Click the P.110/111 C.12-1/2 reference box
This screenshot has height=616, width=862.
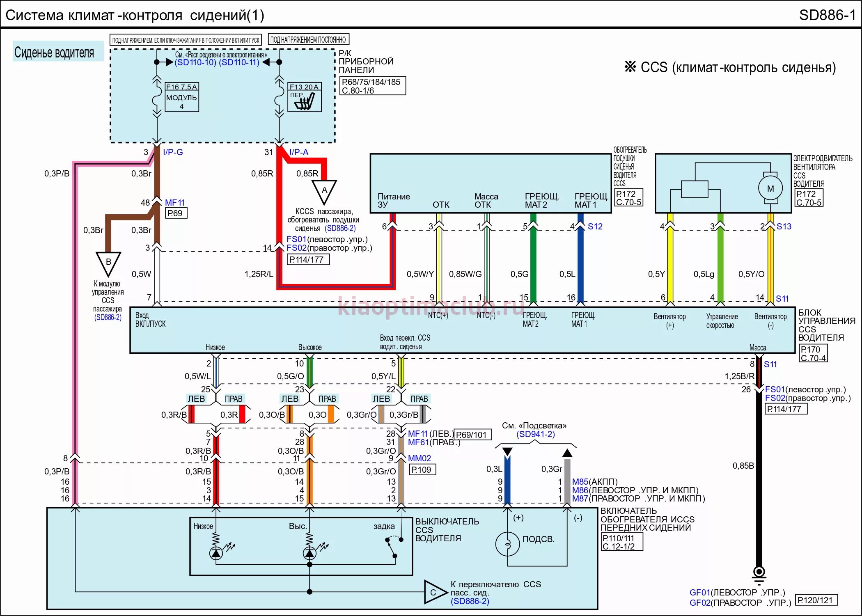(621, 542)
